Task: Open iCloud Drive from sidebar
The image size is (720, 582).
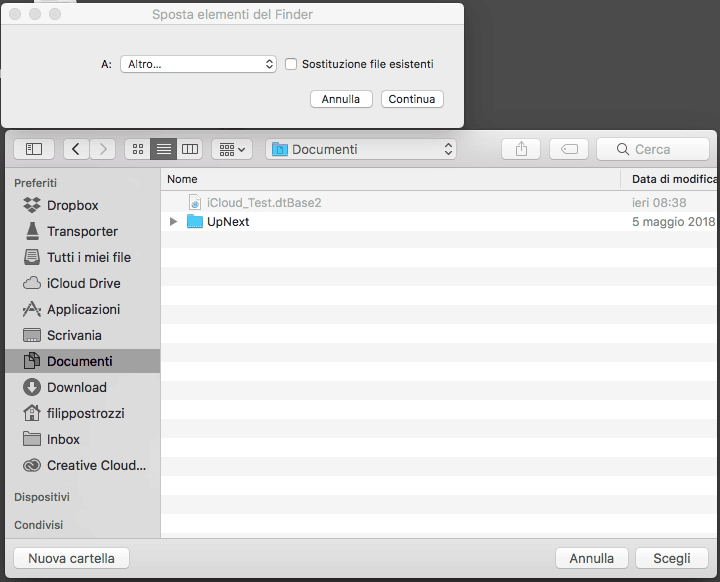Action: click(x=83, y=283)
